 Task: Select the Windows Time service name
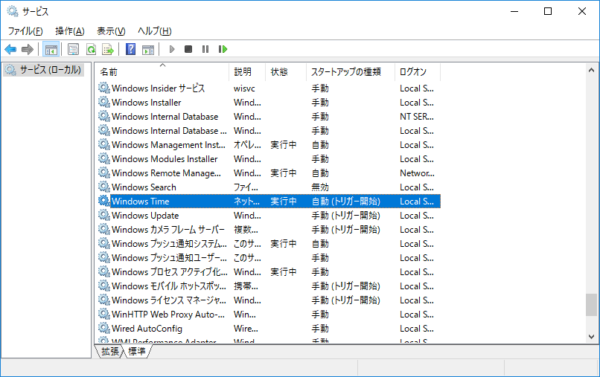tap(140, 201)
